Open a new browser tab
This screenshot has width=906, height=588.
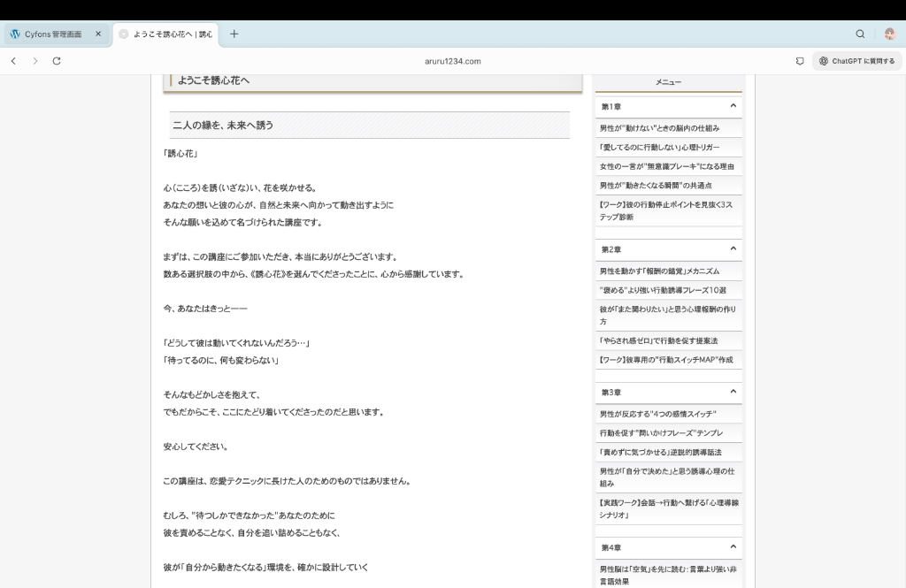[x=234, y=34]
